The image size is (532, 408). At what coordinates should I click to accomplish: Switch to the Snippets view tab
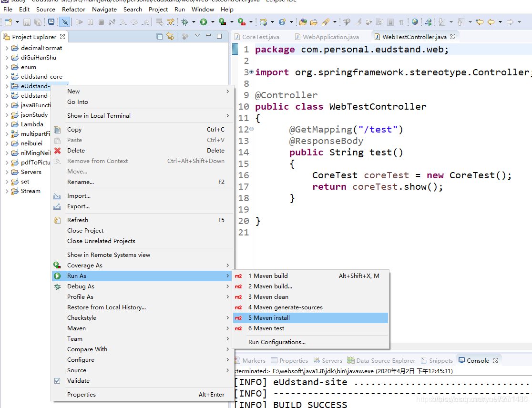(437, 360)
